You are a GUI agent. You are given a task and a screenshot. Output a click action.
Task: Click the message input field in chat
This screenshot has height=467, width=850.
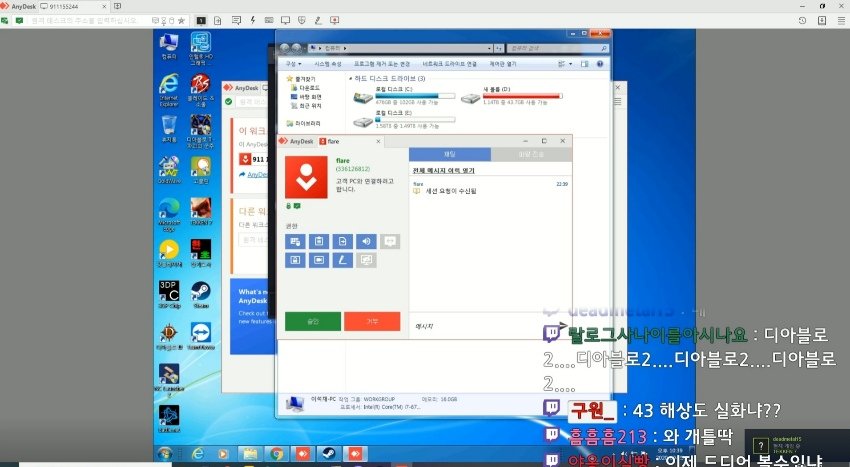click(x=490, y=325)
